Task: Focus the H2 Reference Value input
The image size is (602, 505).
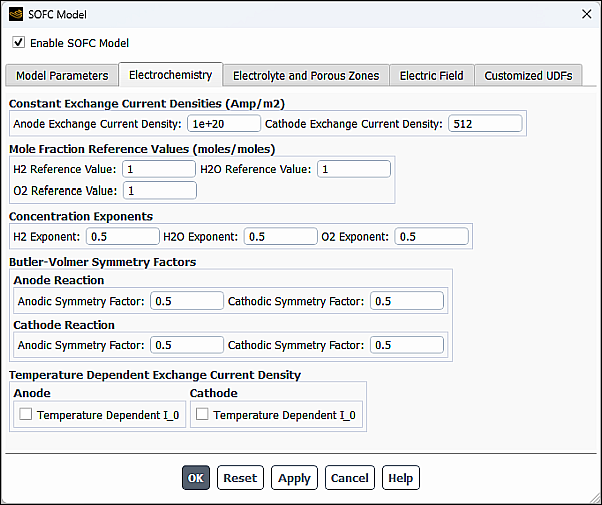Action: (158, 169)
